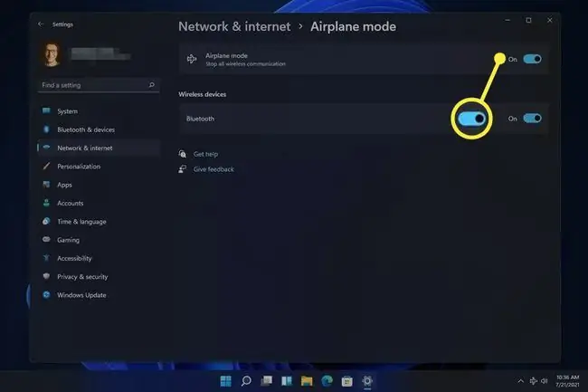Image resolution: width=588 pixels, height=392 pixels.
Task: Click the Give feedback link
Action: coord(213,169)
